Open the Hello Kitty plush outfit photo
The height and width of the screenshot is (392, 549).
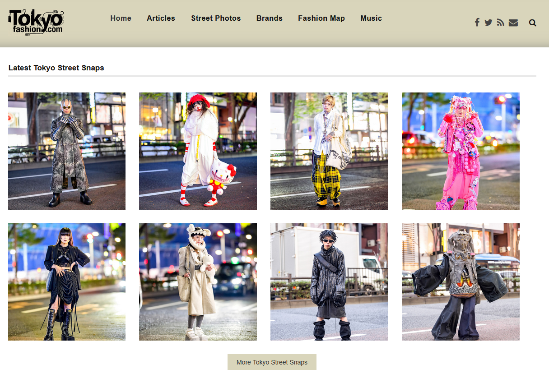tap(198, 151)
